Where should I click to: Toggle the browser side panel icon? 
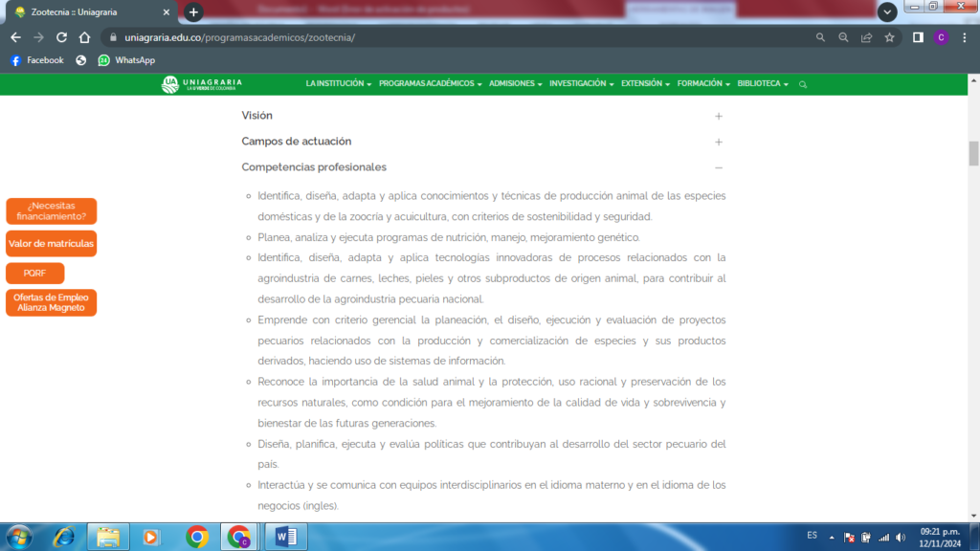click(918, 37)
